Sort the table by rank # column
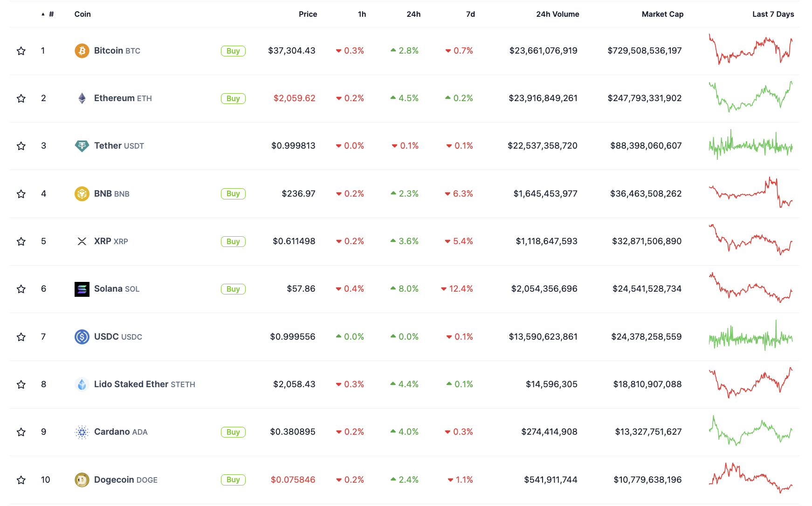812x506 pixels. (x=51, y=14)
